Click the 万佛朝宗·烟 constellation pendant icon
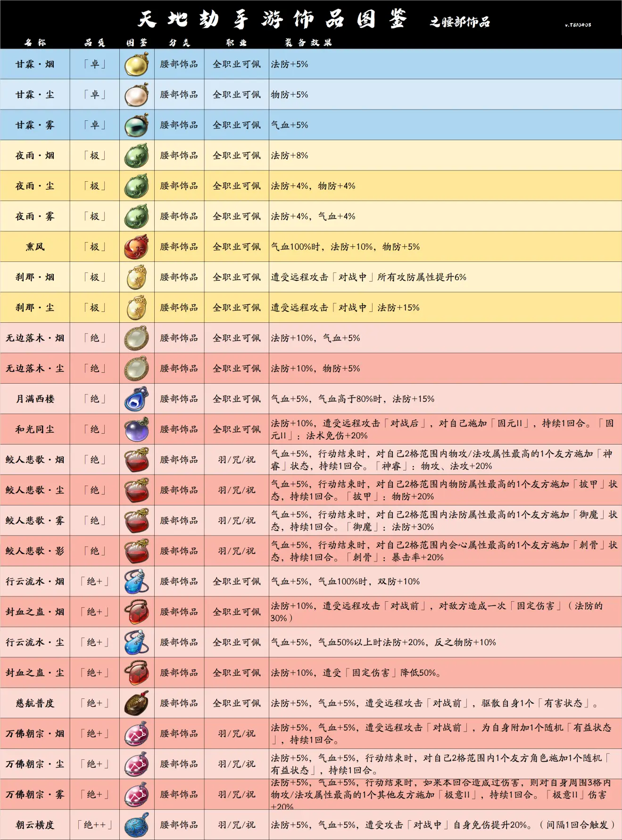This screenshot has width=622, height=840. (137, 733)
